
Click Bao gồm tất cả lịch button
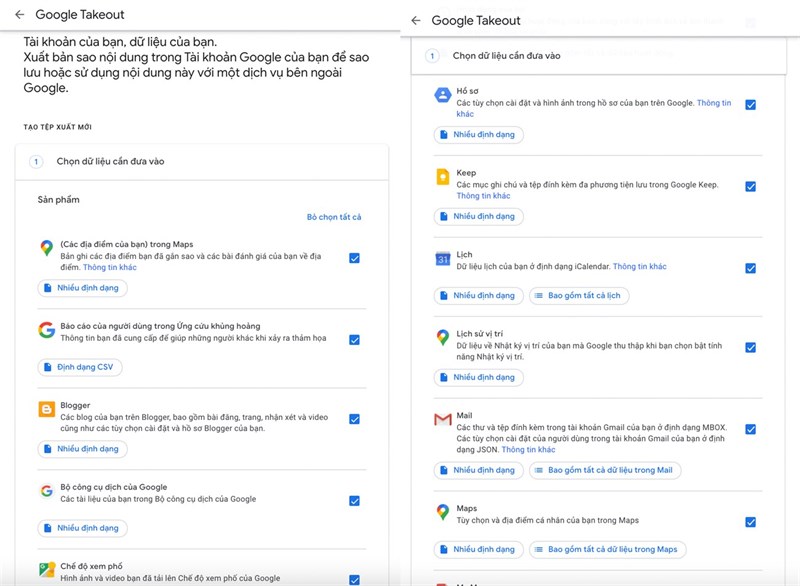coord(579,295)
